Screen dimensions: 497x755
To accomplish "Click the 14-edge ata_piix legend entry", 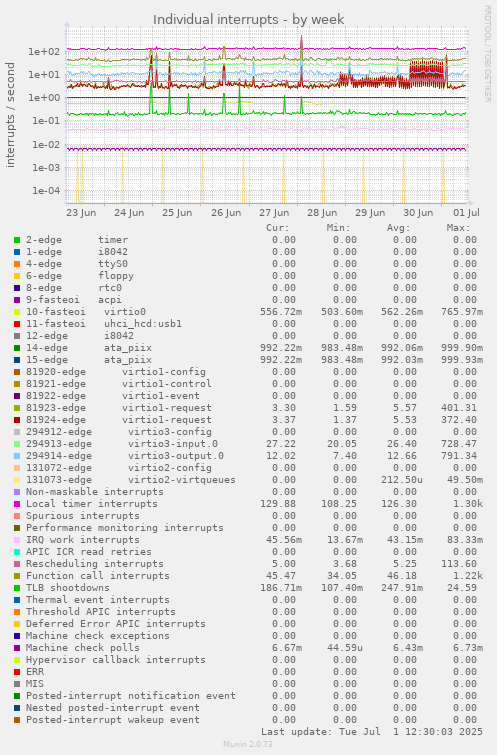I will [x=89, y=348].
